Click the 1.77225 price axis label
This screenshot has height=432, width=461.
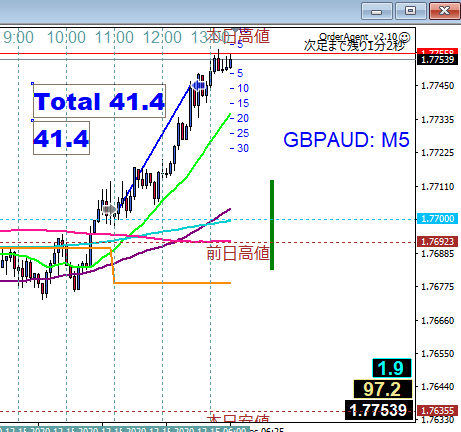(x=438, y=153)
